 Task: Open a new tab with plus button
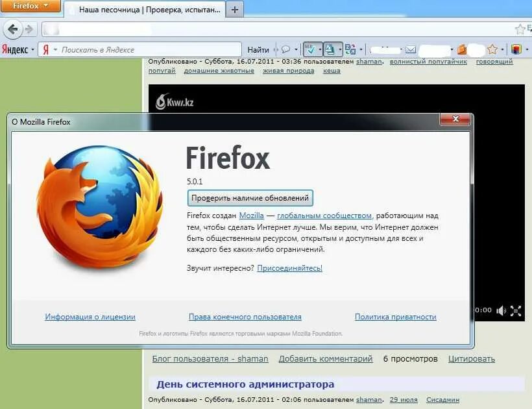[x=234, y=10]
